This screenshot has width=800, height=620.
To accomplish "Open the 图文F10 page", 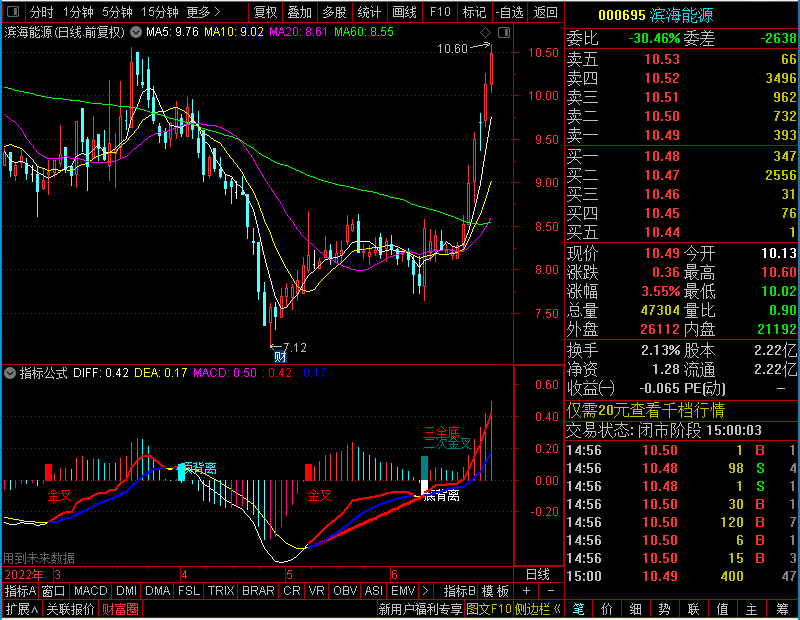I will (x=489, y=609).
